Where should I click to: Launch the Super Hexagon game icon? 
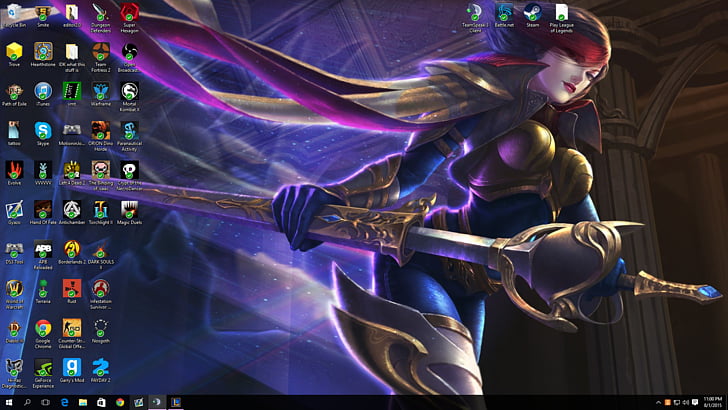130,18
